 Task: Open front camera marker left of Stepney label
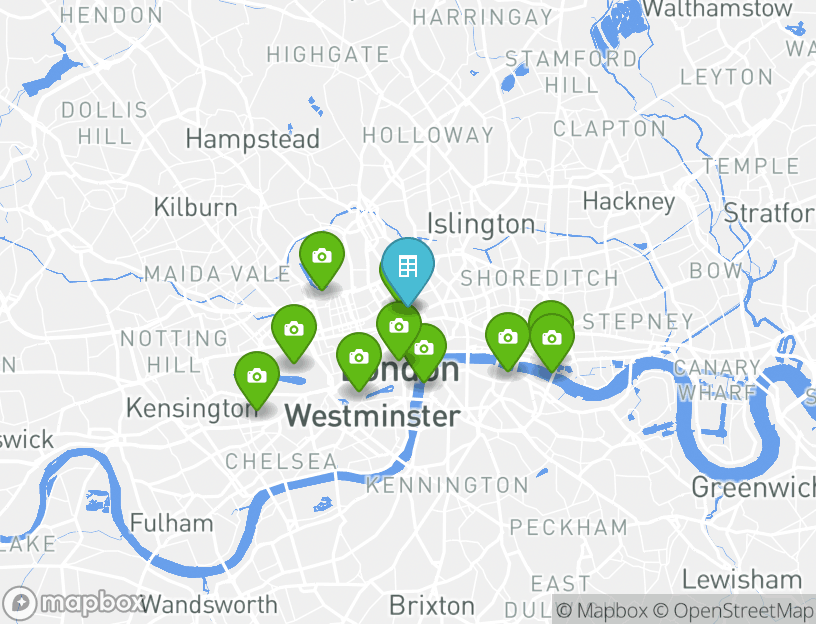click(x=552, y=339)
